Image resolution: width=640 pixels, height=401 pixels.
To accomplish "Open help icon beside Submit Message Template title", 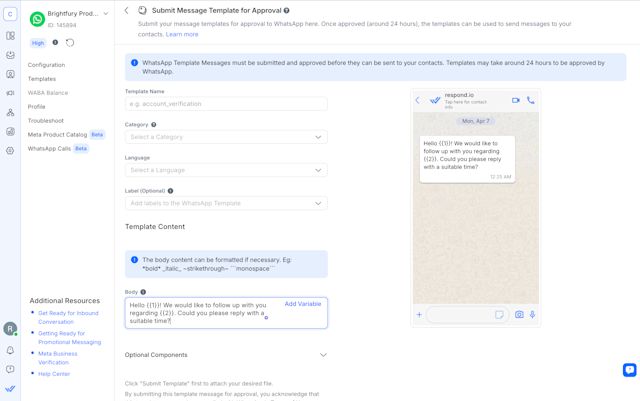I will coord(287,11).
